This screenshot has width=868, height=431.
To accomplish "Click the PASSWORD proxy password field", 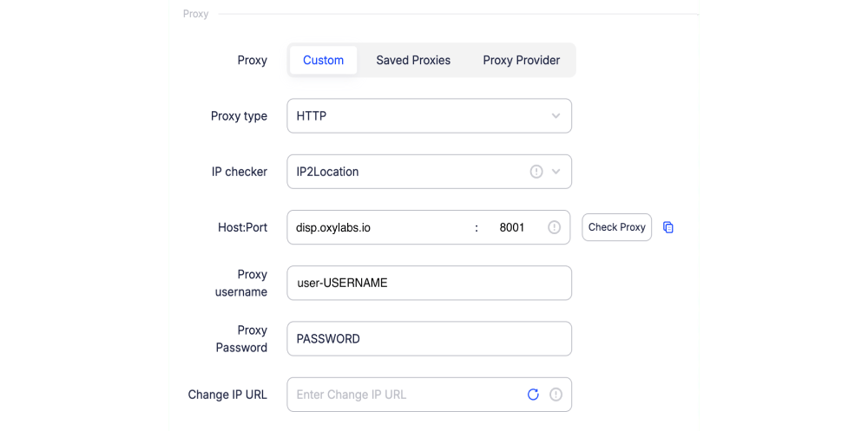I will (x=429, y=338).
